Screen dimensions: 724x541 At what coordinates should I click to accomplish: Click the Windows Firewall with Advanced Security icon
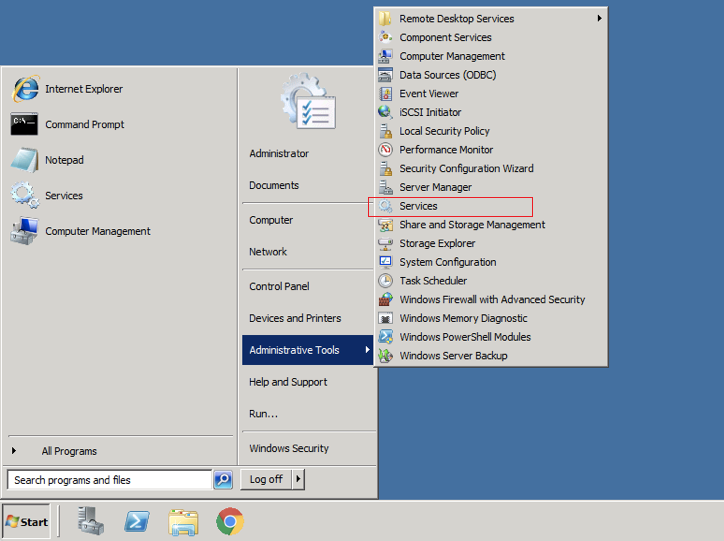click(x=385, y=300)
